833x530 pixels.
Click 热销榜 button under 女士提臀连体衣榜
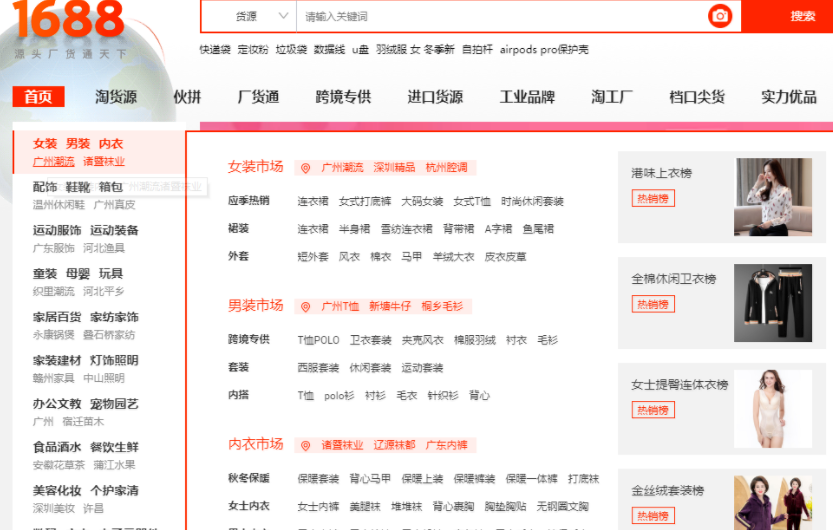pyautogui.click(x=653, y=410)
